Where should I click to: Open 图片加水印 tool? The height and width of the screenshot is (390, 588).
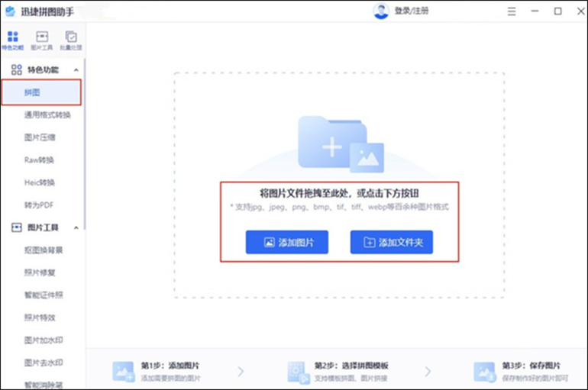coord(44,340)
